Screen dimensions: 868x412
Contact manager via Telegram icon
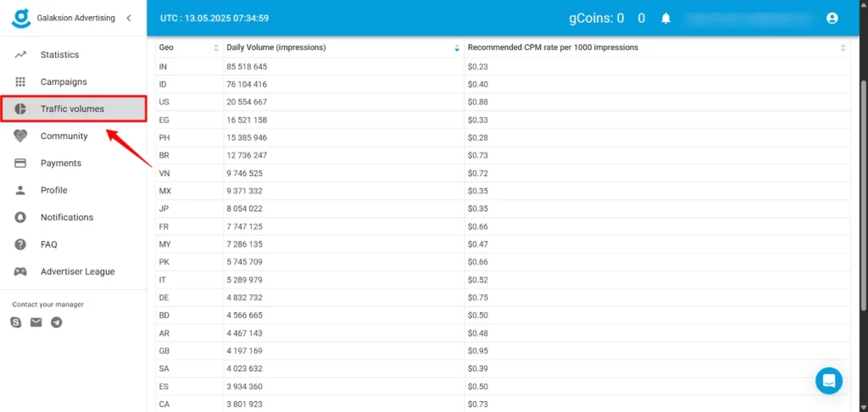(57, 322)
